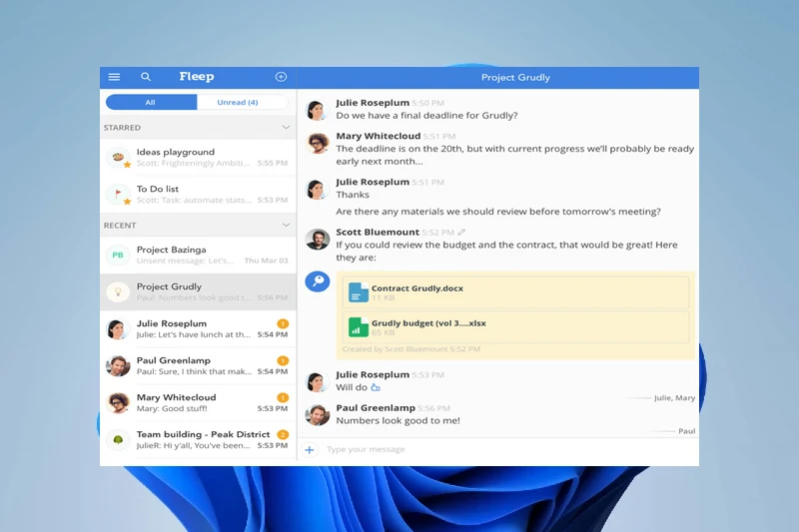Click 'Created by Scott Bluemount 5:52 PM' text
Screen dimensions: 799x532
(x=411, y=349)
